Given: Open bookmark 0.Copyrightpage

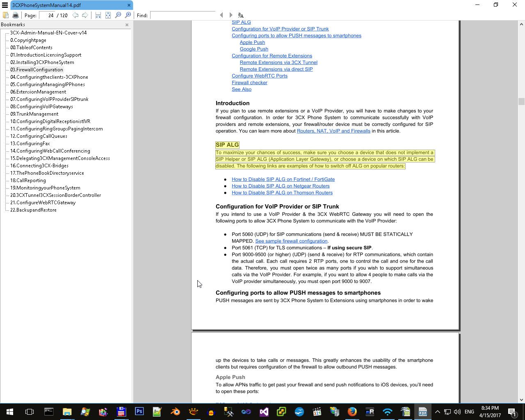Looking at the screenshot, I should coord(28,40).
